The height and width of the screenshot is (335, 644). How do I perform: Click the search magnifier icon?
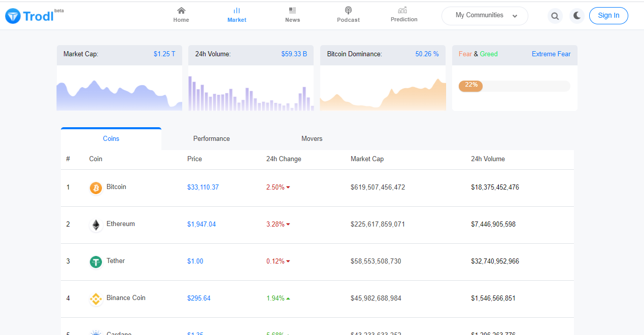pos(555,16)
